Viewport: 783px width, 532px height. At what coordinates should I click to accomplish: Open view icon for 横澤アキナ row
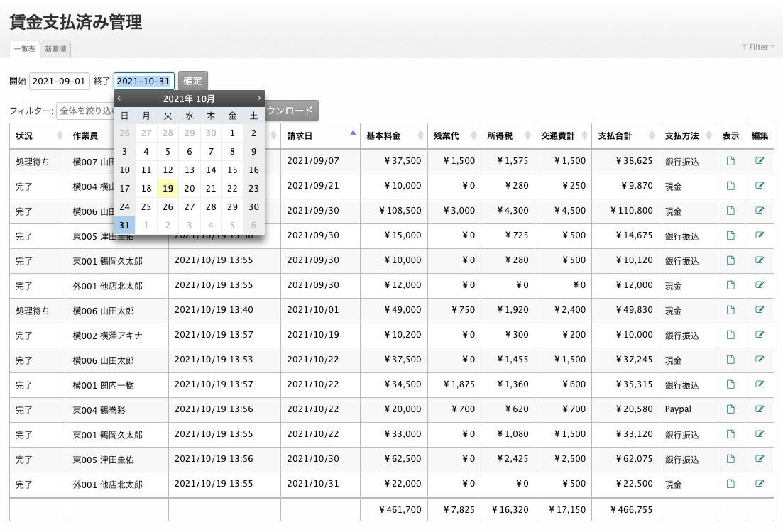[x=730, y=335]
